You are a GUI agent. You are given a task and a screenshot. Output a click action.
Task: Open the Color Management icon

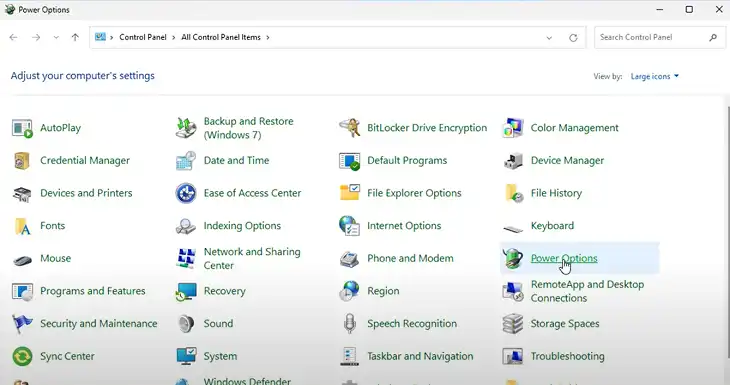click(x=513, y=128)
